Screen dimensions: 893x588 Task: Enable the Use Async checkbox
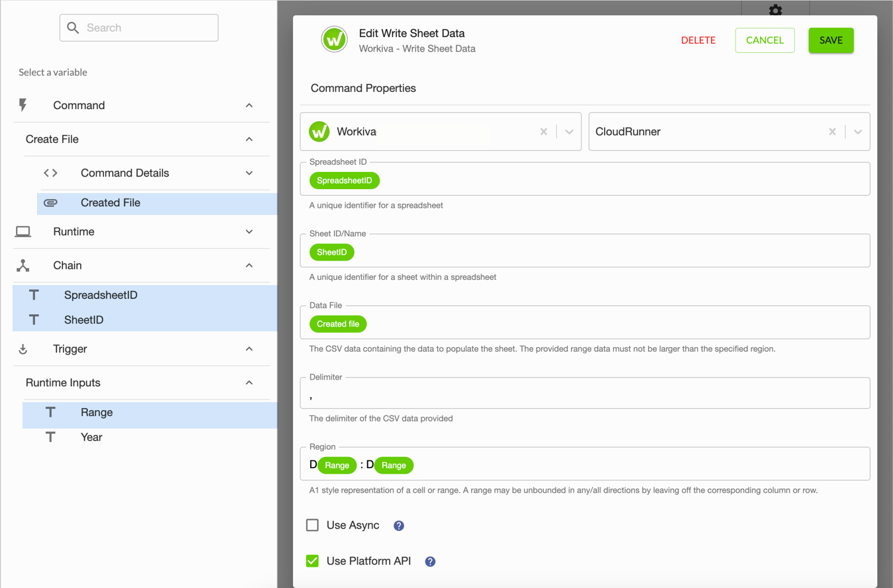(x=312, y=525)
